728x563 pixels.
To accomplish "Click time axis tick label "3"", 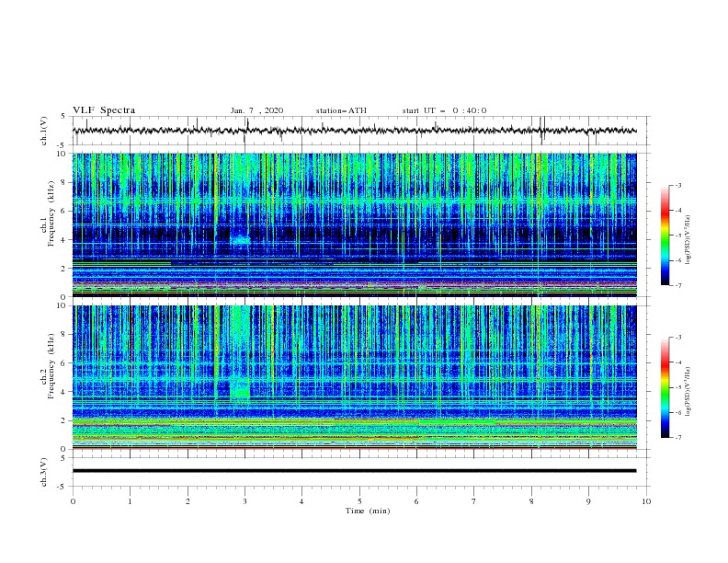I will (x=245, y=501).
